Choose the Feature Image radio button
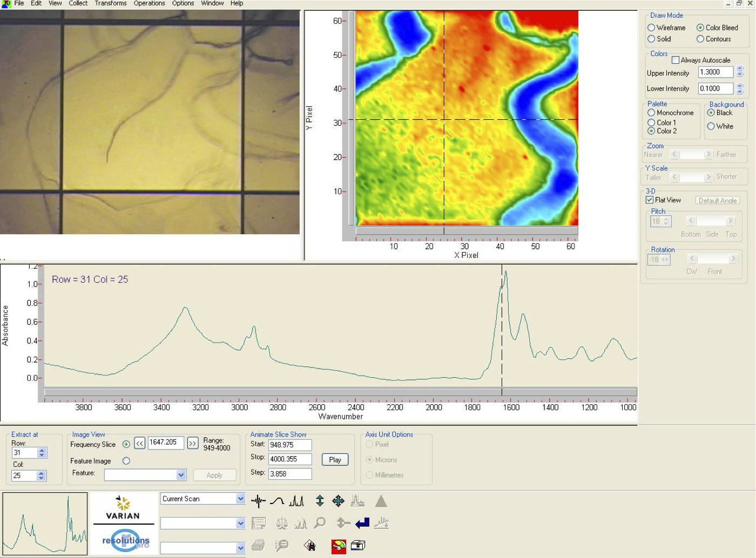Screen dimensions: 756x558 pos(126,461)
